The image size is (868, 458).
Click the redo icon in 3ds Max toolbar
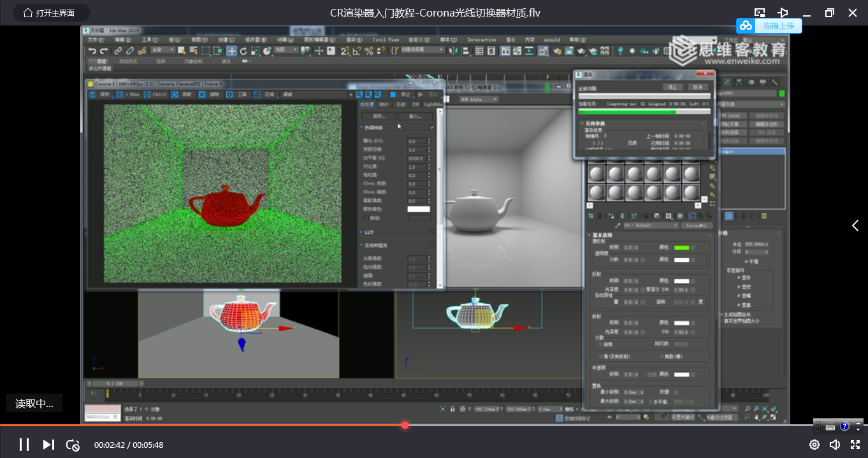pyautogui.click(x=103, y=51)
